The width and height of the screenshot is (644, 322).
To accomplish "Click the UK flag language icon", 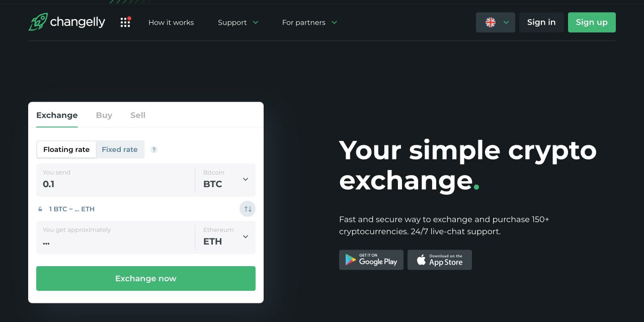I will point(491,22).
